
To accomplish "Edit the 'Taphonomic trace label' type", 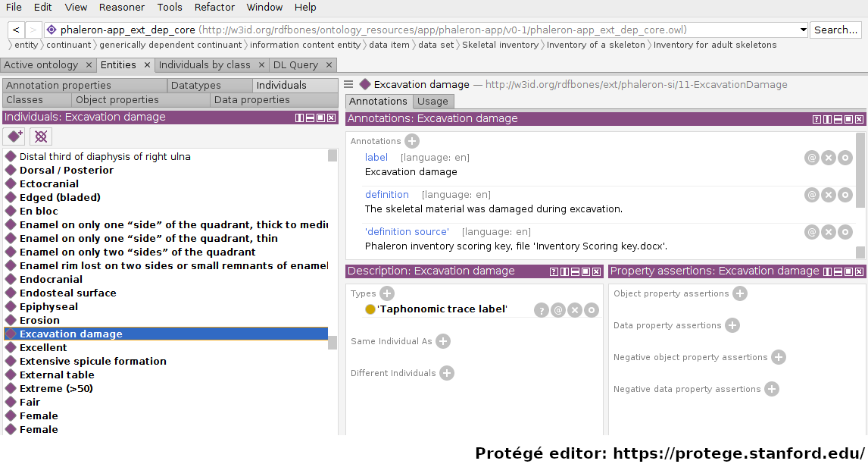I will tap(592, 310).
